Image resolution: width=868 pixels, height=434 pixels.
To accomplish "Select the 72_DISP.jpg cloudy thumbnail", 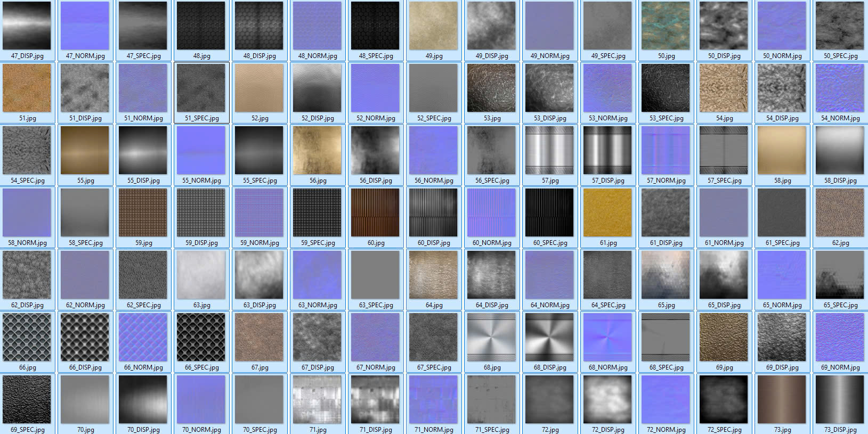I will coord(607,399).
